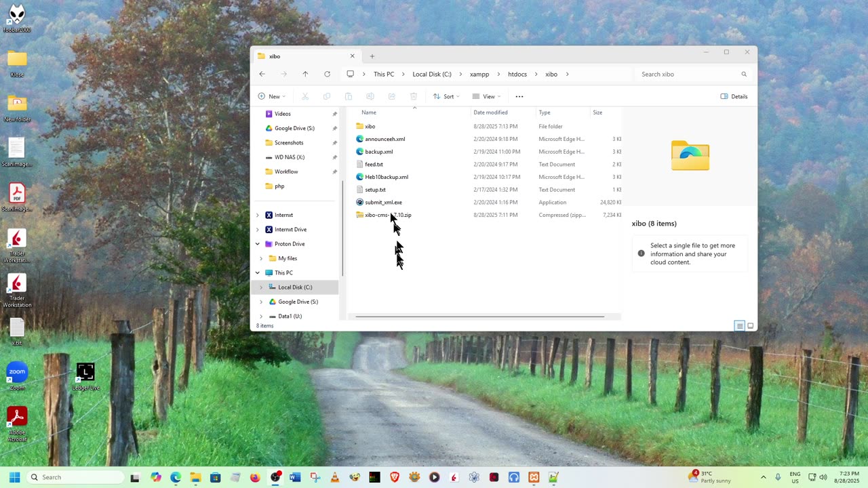Open Windows Start menu

point(14,477)
